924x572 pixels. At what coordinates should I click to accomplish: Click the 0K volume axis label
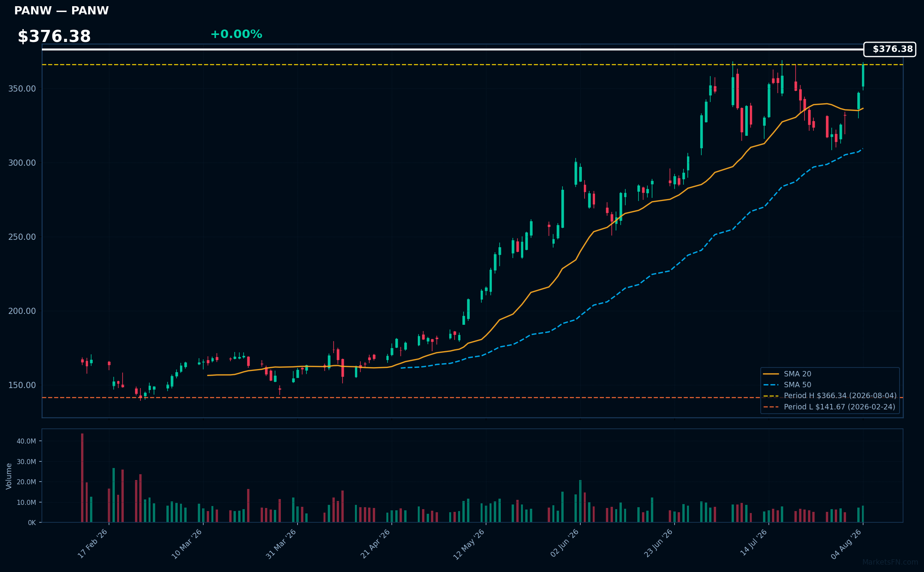pyautogui.click(x=32, y=523)
